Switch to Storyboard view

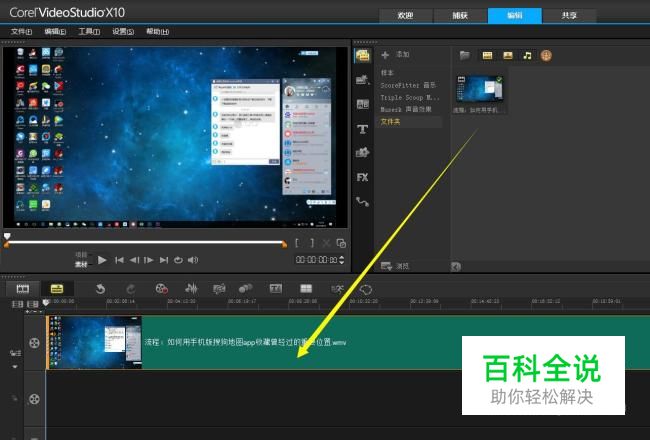[x=23, y=288]
